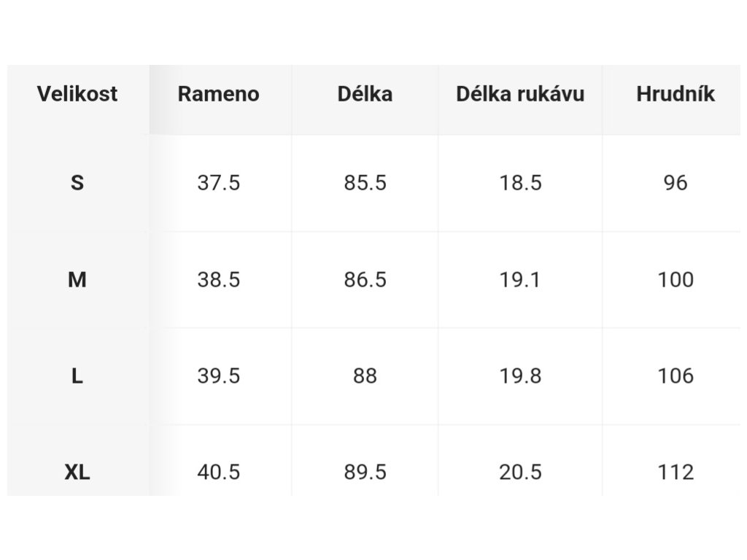Screen dimensions: 747x560
Task: Click the Hrudník column header
Action: coord(676,94)
